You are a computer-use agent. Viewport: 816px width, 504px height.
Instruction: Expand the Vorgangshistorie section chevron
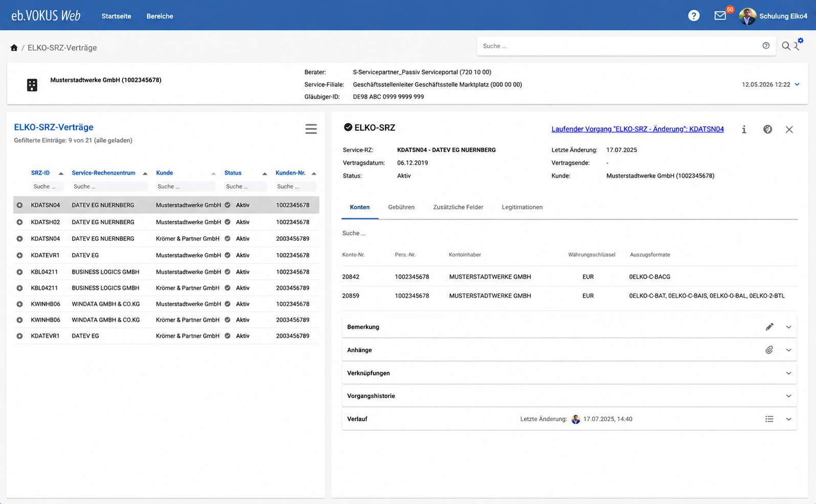coord(788,396)
